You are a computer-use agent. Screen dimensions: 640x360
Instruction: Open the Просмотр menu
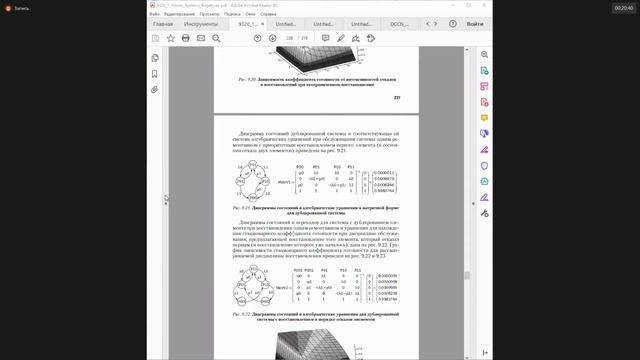[209, 14]
